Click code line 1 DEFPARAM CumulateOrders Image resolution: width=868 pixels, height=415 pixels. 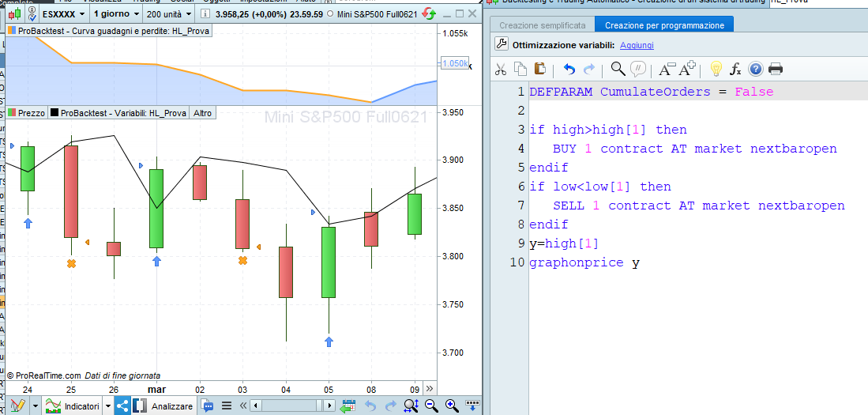pyautogui.click(x=651, y=92)
